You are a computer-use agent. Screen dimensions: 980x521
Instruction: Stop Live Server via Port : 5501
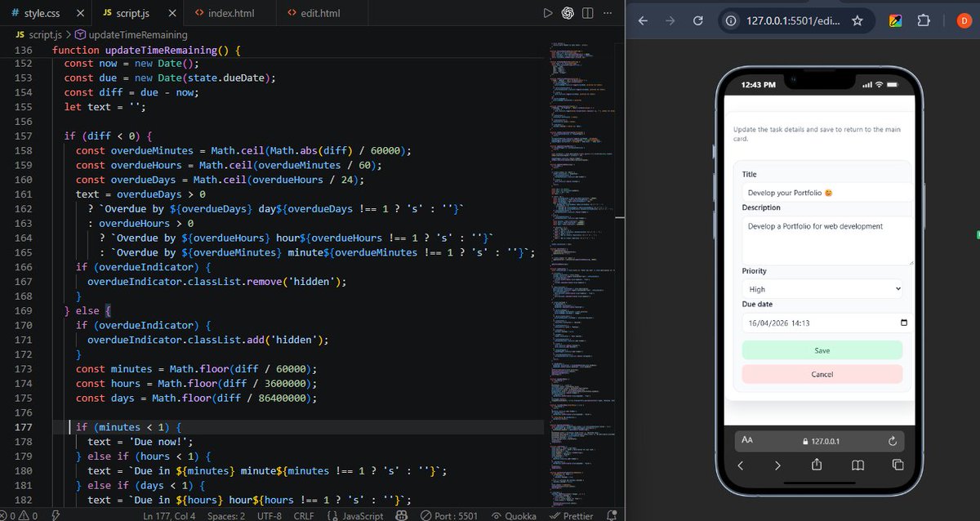tap(449, 515)
